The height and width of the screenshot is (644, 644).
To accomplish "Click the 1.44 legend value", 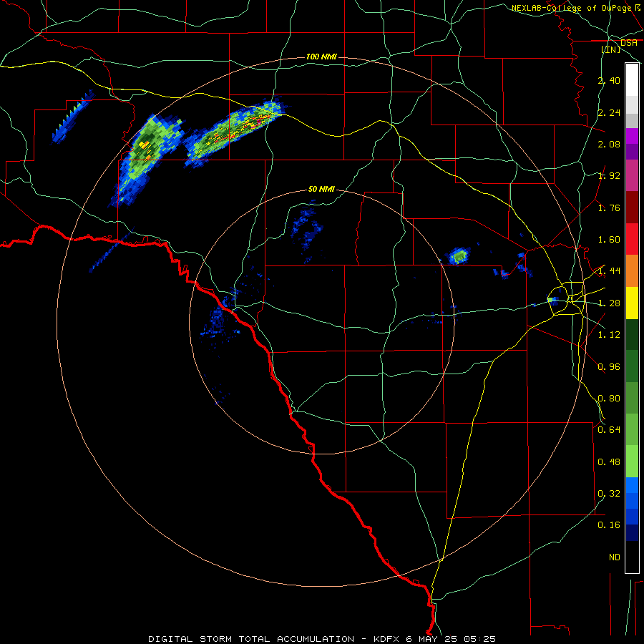I will pyautogui.click(x=609, y=271).
